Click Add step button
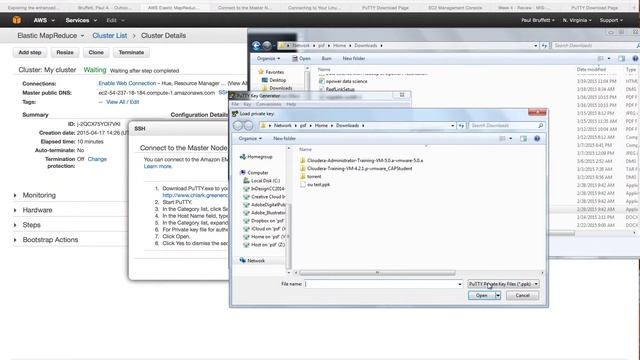This screenshot has height=360, width=640. click(x=30, y=53)
